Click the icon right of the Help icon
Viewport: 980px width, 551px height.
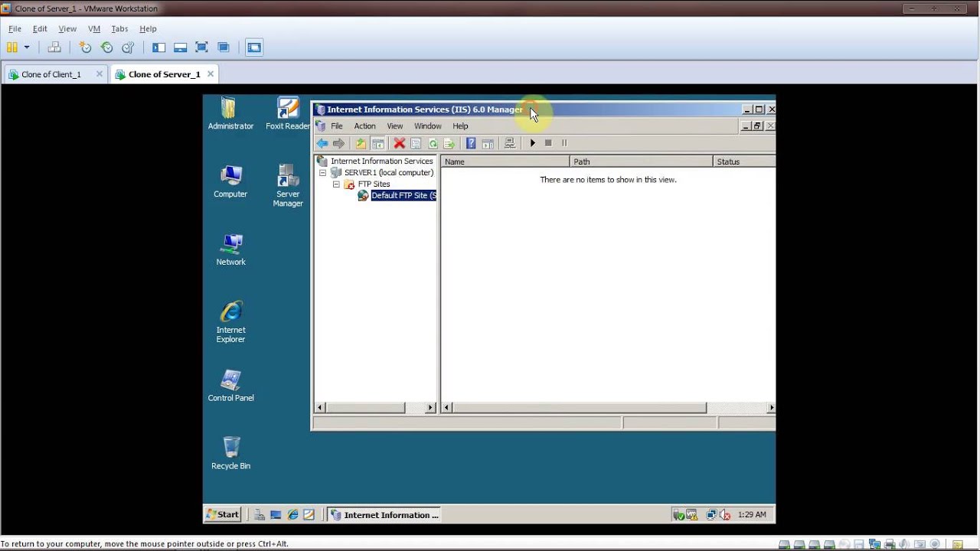click(x=488, y=143)
